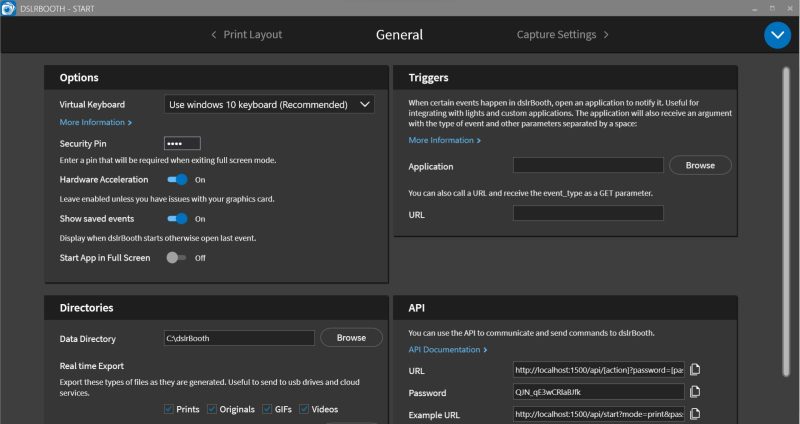
Task: Click the blue circular chevron button
Action: coord(777,35)
